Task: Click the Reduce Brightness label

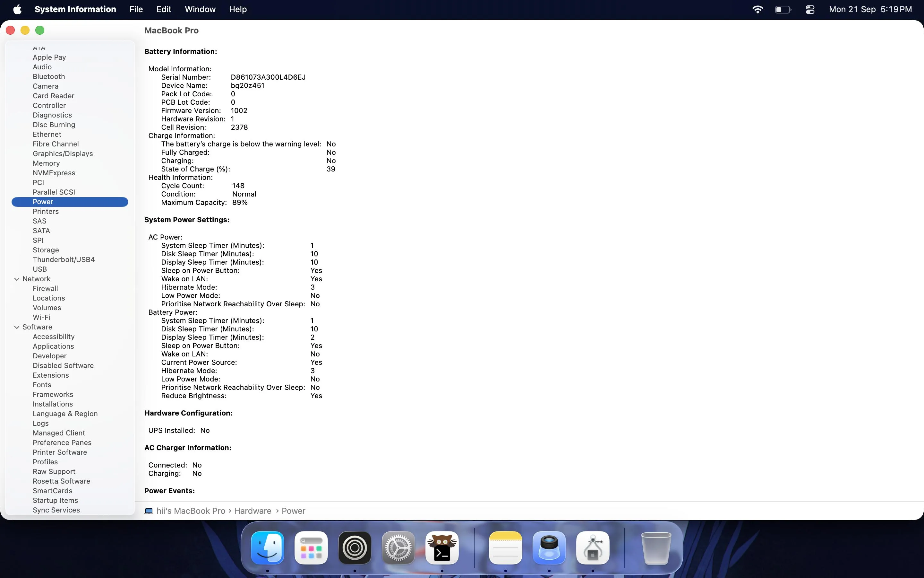Action: point(193,396)
